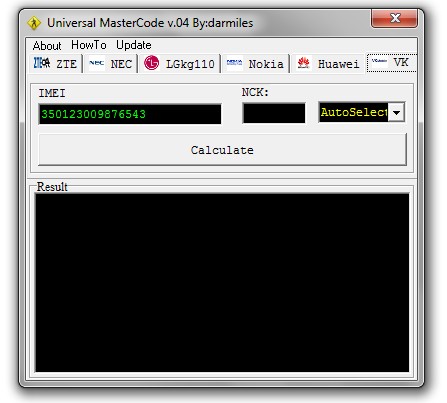This screenshot has width=447, height=403.
Task: Click the ZTE logo icon
Action: coord(42,63)
